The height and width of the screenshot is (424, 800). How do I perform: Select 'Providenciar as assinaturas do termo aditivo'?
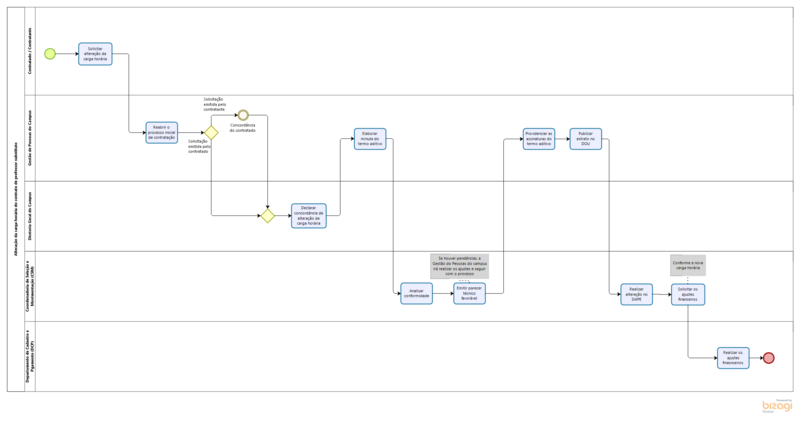(x=538, y=139)
